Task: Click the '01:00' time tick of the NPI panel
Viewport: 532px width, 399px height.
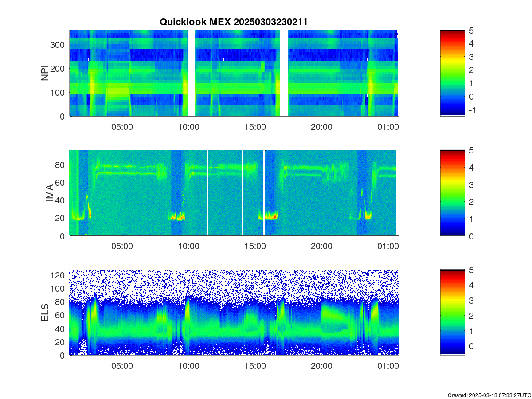Action: pyautogui.click(x=388, y=127)
